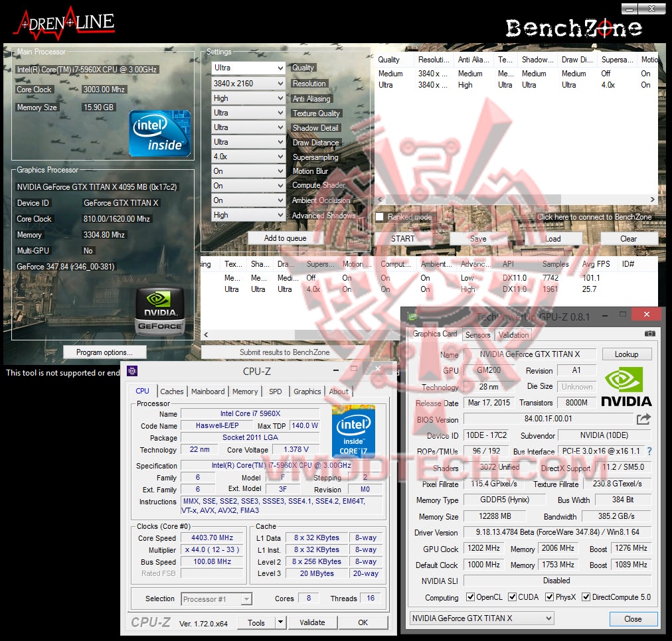This screenshot has height=641, width=672.
Task: Click the Intel inside Core i7 badge in CPU-Z
Action: [353, 431]
